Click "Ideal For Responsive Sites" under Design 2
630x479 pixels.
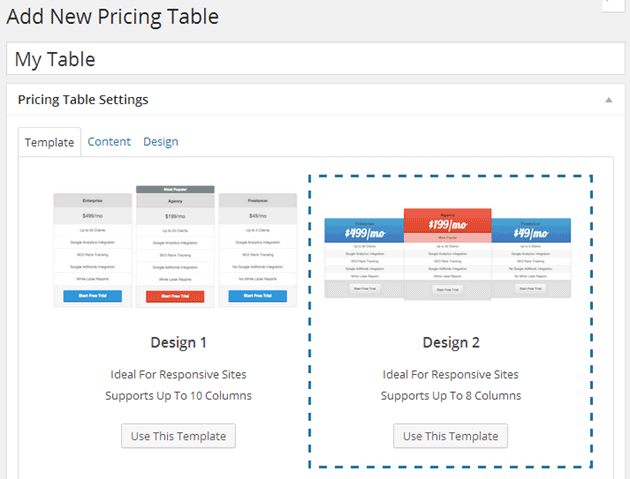[x=451, y=375]
